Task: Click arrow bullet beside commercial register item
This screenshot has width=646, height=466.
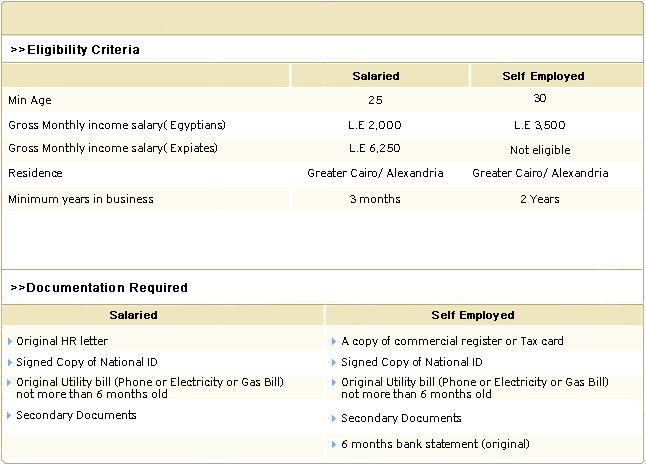Action: click(334, 341)
